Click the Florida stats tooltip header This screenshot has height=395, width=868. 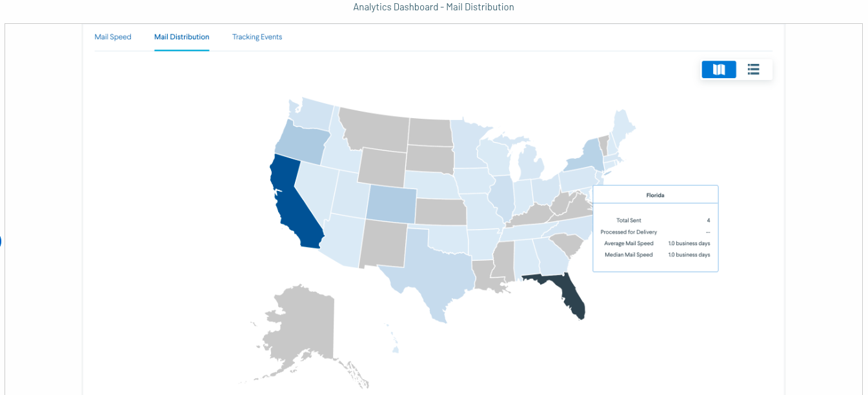pyautogui.click(x=655, y=194)
